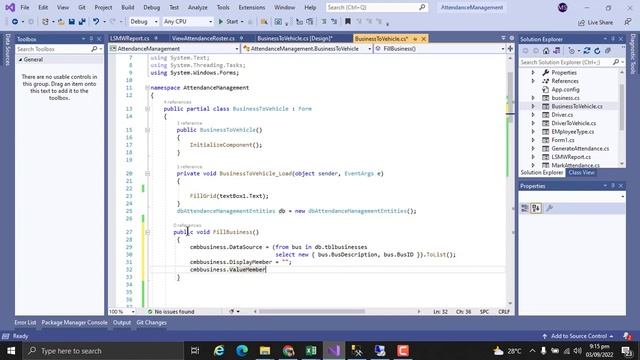Select GenerateAttendance.cs in Solution Explorer
The image size is (640, 360).
[x=580, y=149]
